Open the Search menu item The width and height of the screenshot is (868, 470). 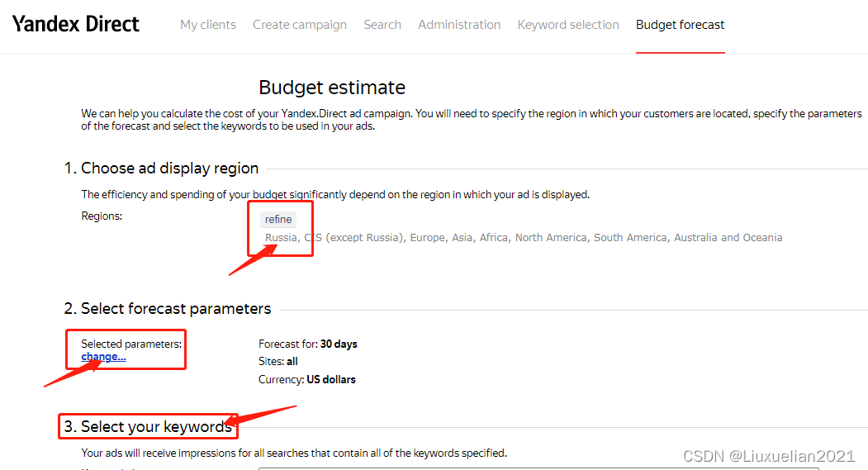click(x=382, y=25)
